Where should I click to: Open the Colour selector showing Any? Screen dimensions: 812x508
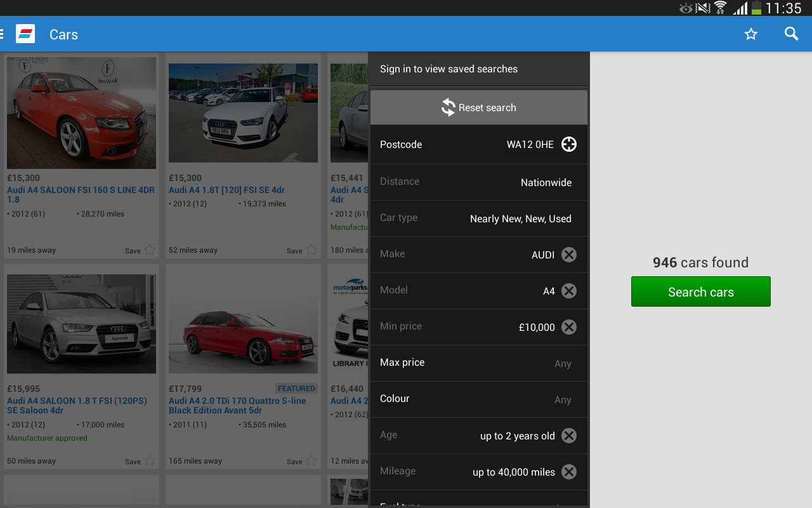[479, 399]
